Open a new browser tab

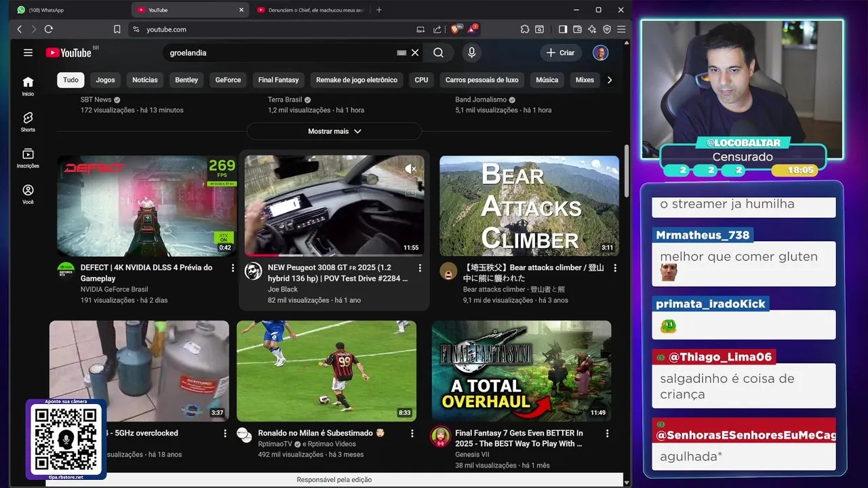(379, 9)
